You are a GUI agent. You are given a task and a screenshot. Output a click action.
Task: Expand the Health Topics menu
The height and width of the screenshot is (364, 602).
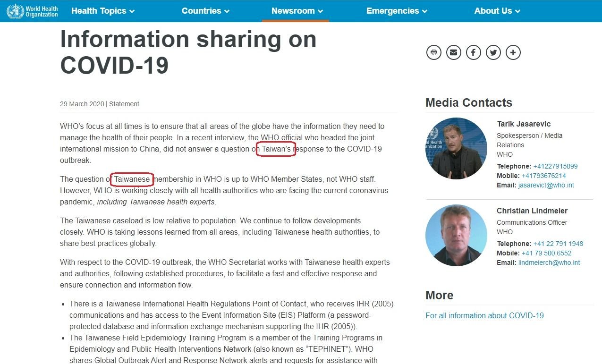tap(103, 11)
